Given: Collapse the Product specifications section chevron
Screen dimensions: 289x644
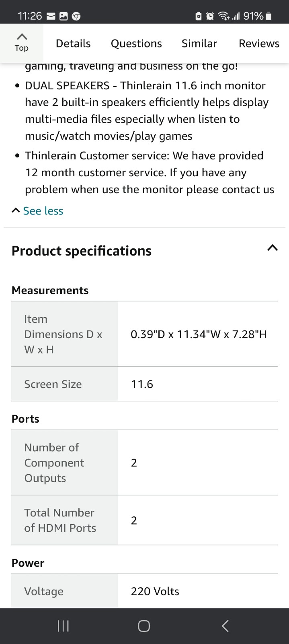Looking at the screenshot, I should tap(273, 248).
